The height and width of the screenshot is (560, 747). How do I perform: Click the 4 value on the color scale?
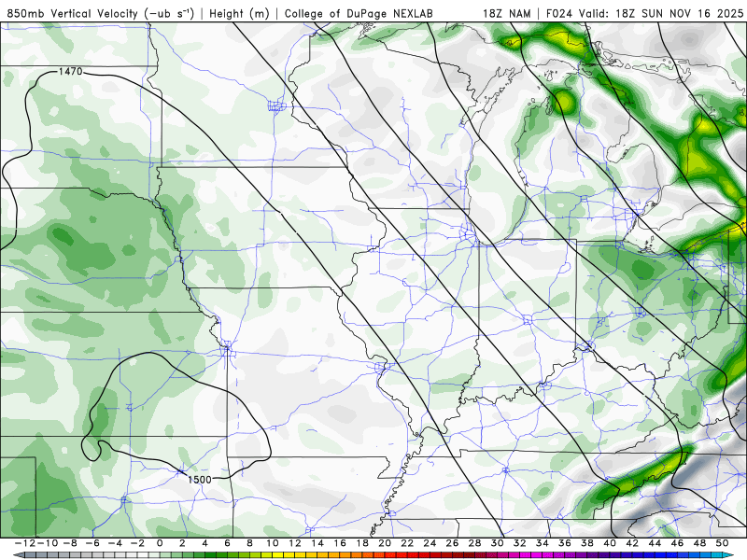click(204, 543)
